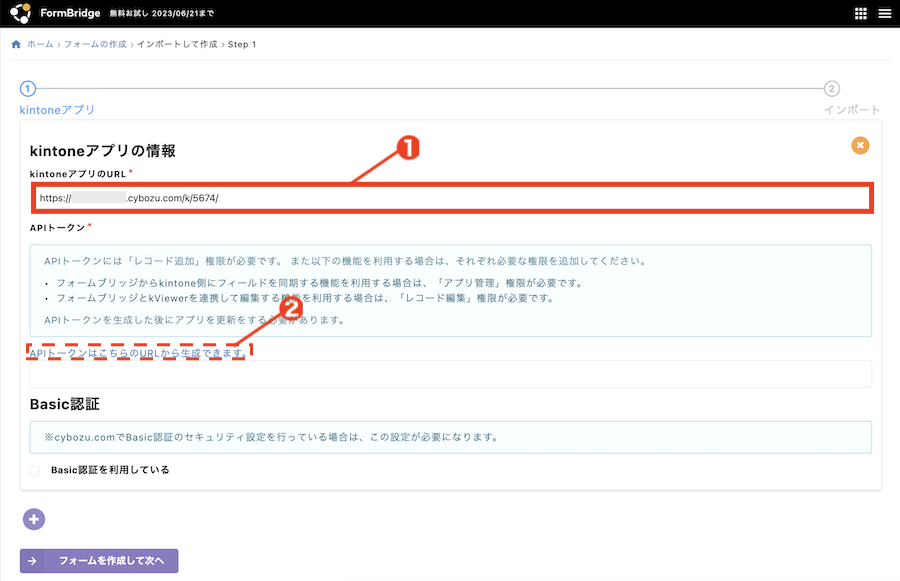Open the APIトークン generation URL link

tap(138, 353)
